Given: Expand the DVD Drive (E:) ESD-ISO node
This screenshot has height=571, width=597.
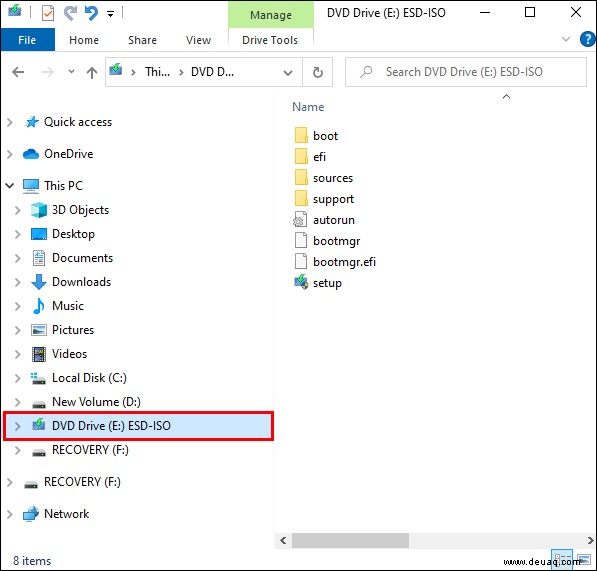Looking at the screenshot, I should [x=18, y=426].
